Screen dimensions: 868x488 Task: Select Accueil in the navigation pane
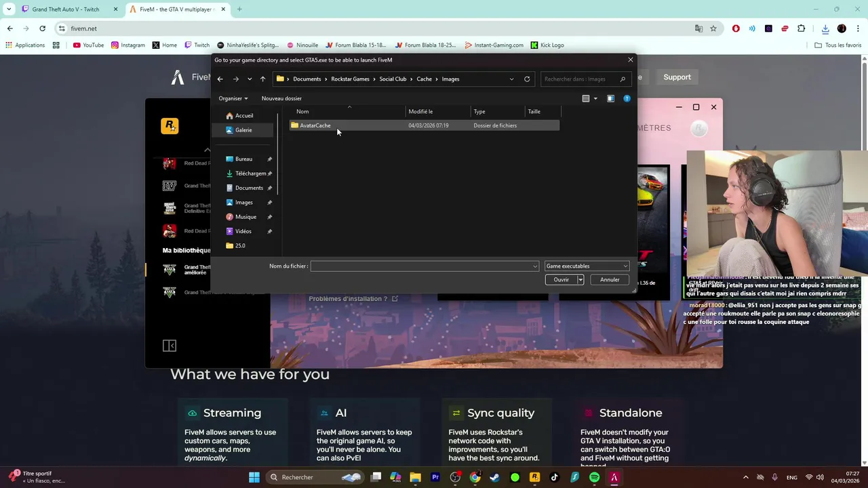pyautogui.click(x=244, y=116)
